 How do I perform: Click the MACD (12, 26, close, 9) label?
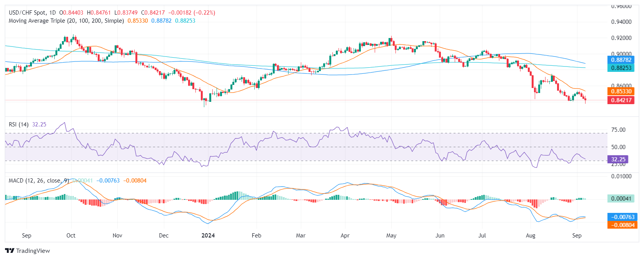pos(39,181)
